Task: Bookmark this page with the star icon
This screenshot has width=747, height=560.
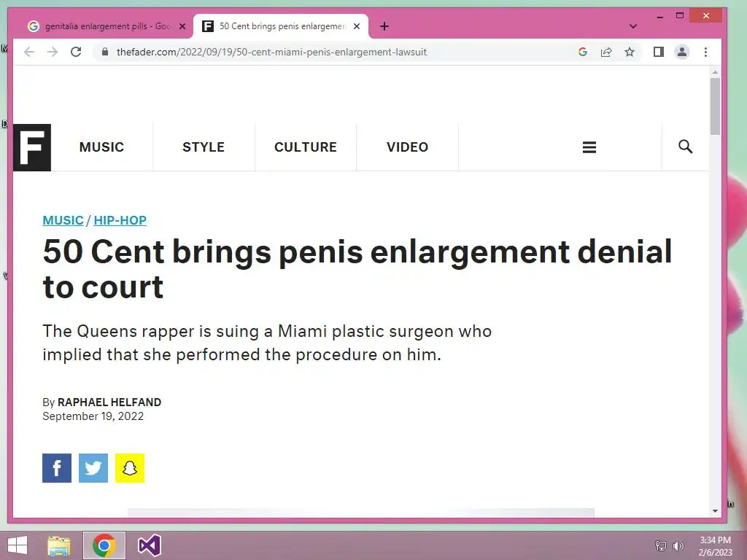Action: (630, 52)
